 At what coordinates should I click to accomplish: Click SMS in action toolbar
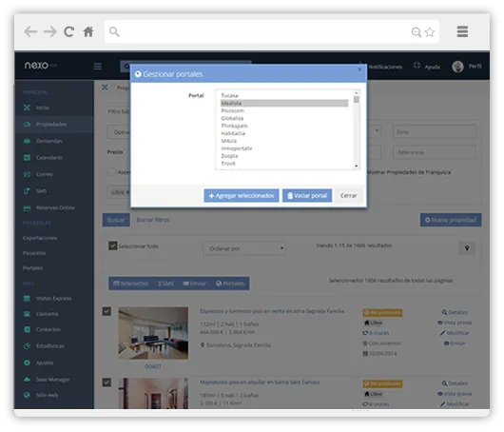pos(165,284)
